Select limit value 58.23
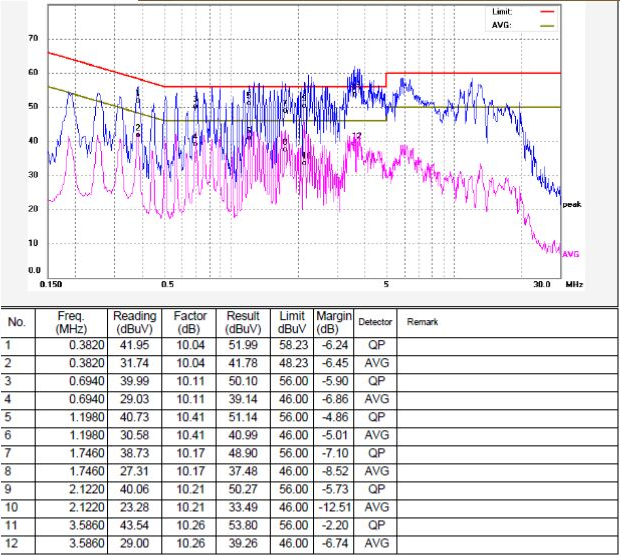This screenshot has width=620, height=555. pyautogui.click(x=293, y=345)
